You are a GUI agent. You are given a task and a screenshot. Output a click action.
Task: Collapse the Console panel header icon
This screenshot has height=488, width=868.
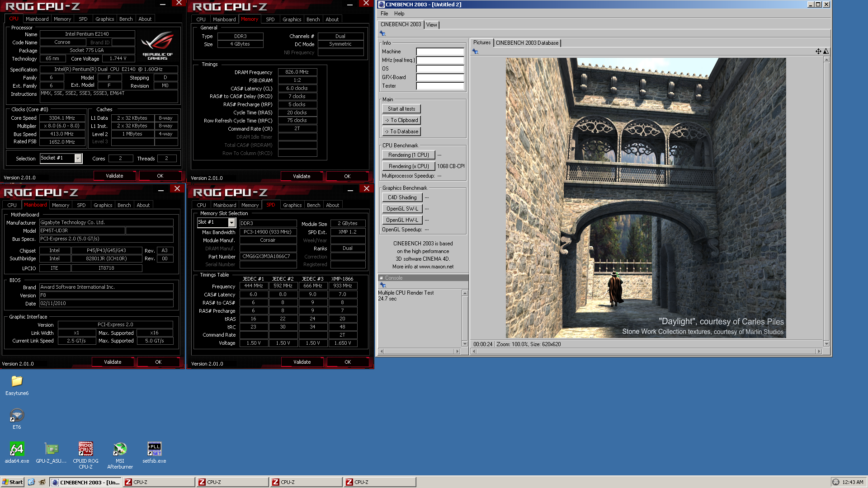tap(381, 278)
